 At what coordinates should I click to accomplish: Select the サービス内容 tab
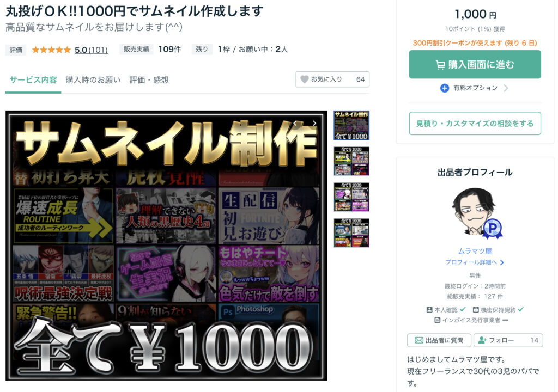coord(33,80)
